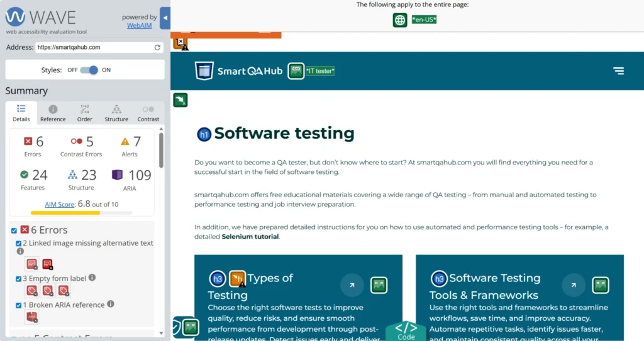The image size is (644, 341).
Task: Open the Code panel at the bottom
Action: 406,331
